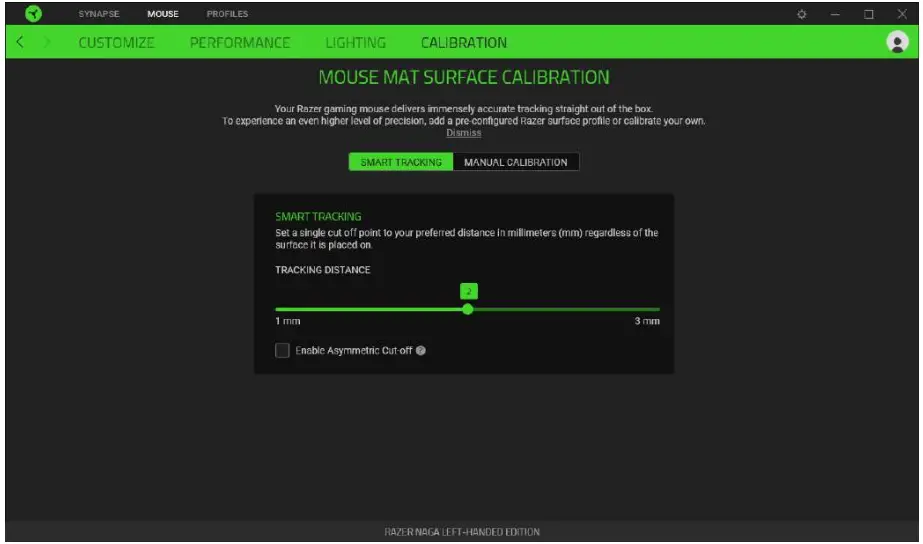Switch to Smart Tracking mode

(x=401, y=162)
